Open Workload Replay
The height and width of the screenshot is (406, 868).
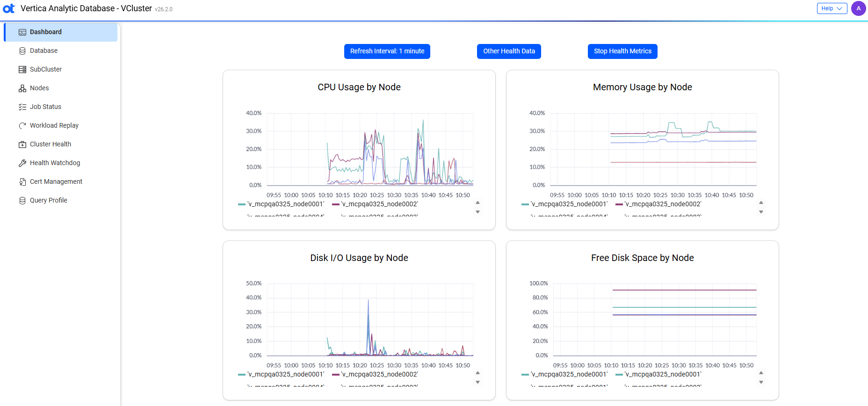pyautogui.click(x=61, y=125)
